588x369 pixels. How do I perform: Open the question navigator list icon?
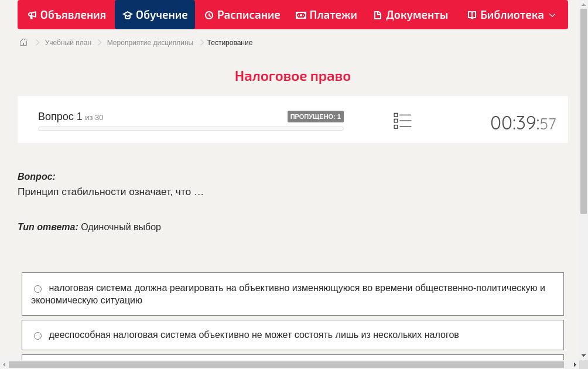(x=402, y=121)
